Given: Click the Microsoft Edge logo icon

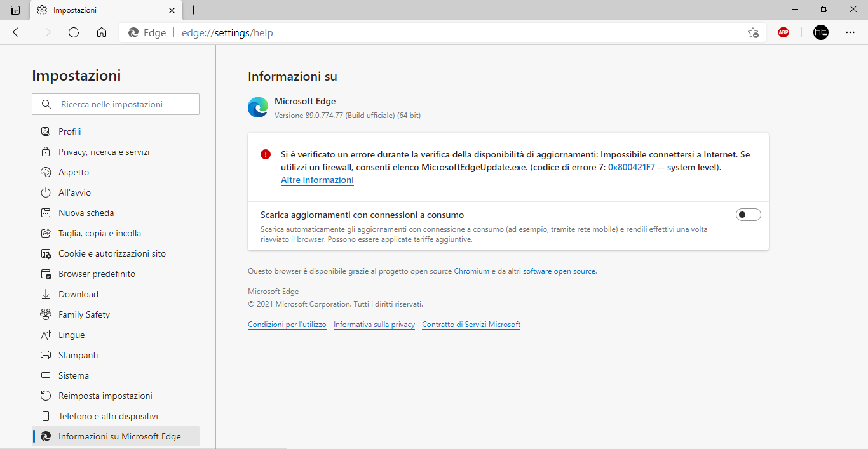Looking at the screenshot, I should coord(258,107).
